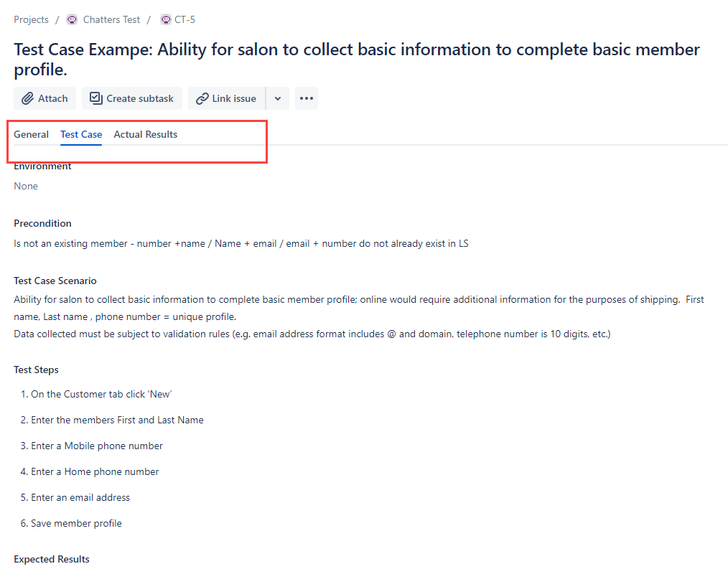728x569 pixels.
Task: Switch to the General tab
Action: (31, 134)
